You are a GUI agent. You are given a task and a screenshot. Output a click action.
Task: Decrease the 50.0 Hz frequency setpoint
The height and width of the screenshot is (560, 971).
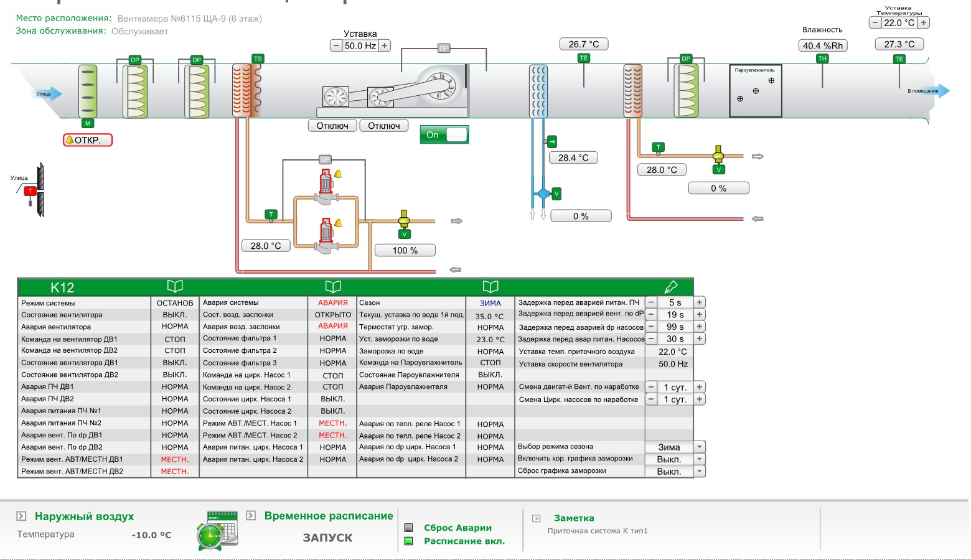point(336,45)
